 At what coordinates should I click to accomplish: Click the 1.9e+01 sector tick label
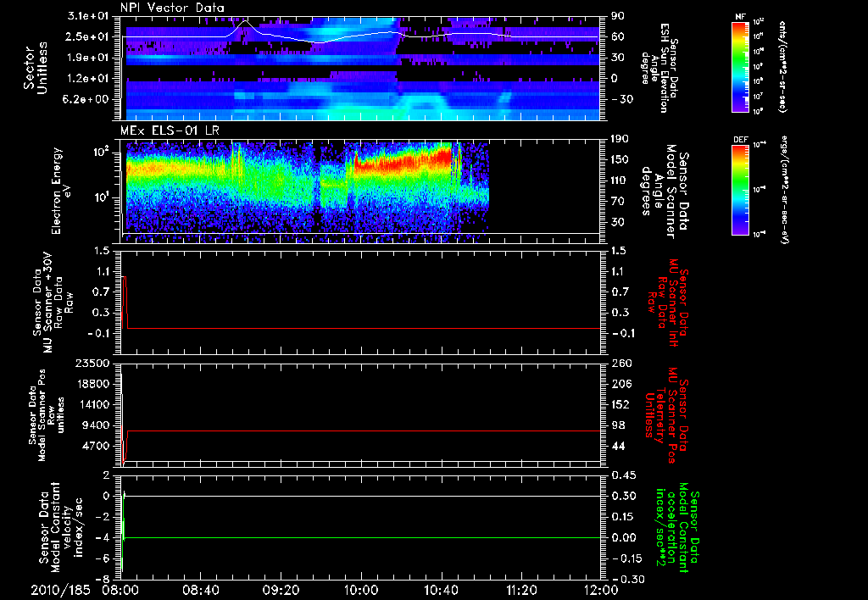tap(87, 58)
